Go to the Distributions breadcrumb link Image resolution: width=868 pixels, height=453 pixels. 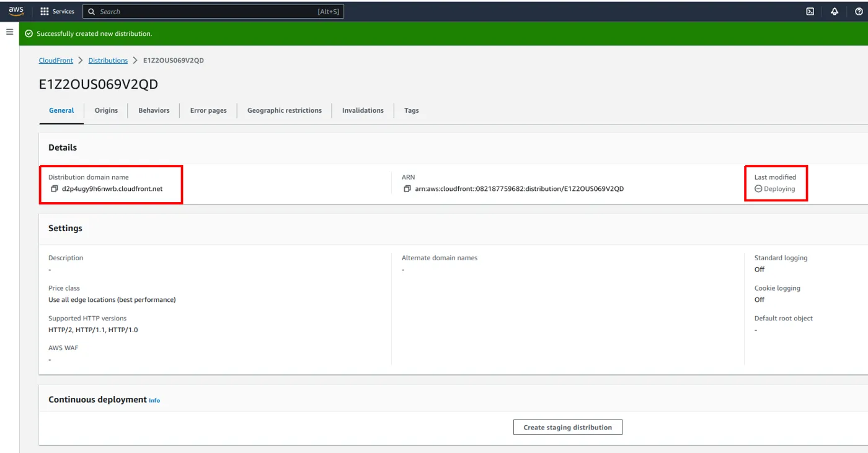click(x=108, y=60)
